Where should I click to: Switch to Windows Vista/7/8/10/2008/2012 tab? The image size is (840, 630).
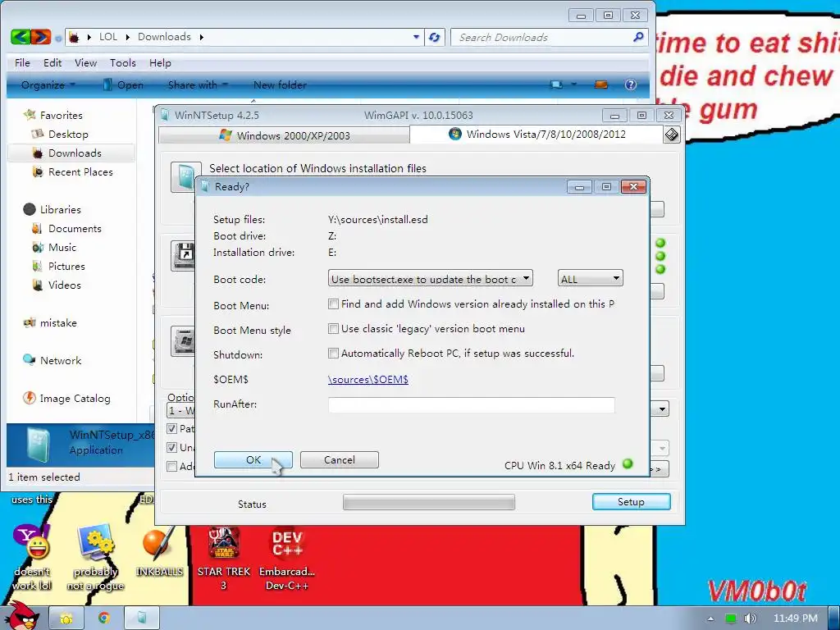coord(536,134)
